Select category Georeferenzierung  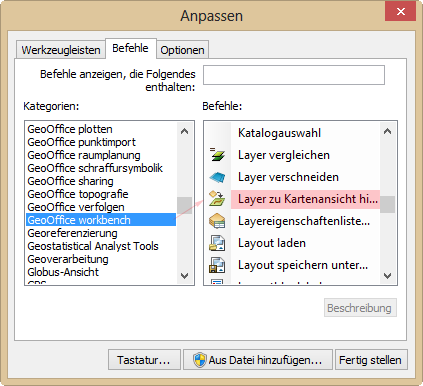click(101, 233)
